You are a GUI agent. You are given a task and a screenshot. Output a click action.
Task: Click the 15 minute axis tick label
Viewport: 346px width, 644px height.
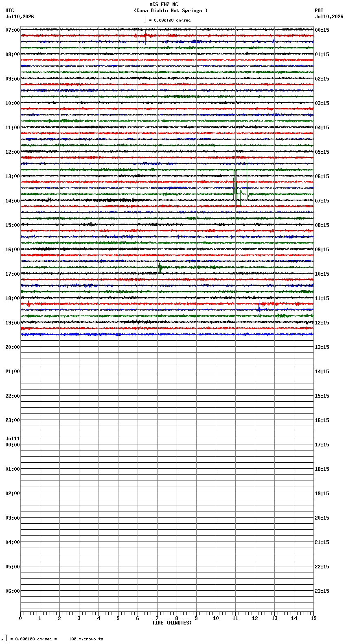pyautogui.click(x=313, y=618)
